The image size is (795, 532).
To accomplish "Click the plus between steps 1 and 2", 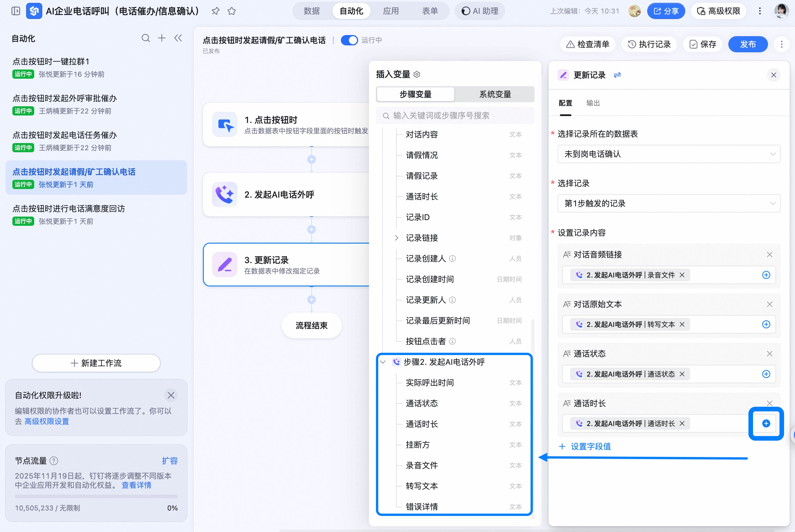I will [311, 159].
